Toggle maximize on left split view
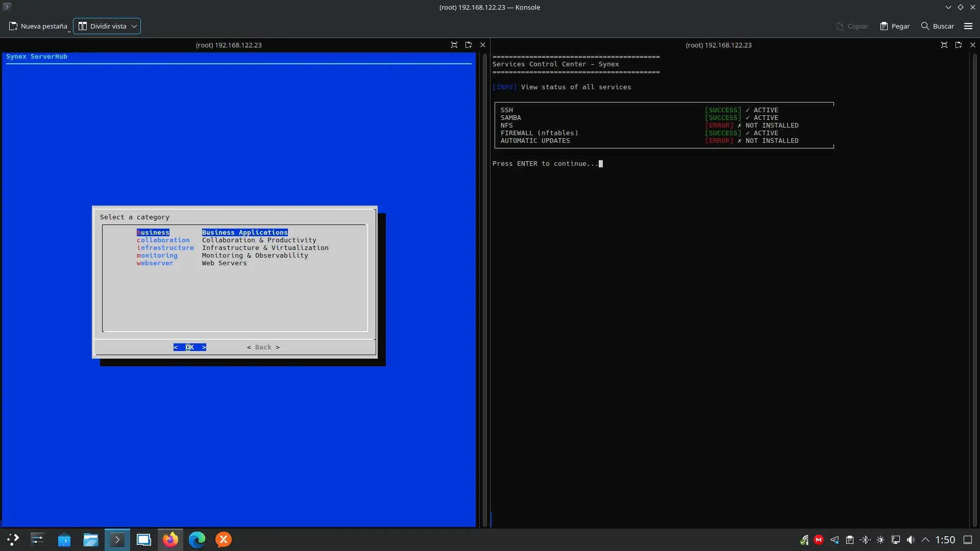 pyautogui.click(x=454, y=45)
